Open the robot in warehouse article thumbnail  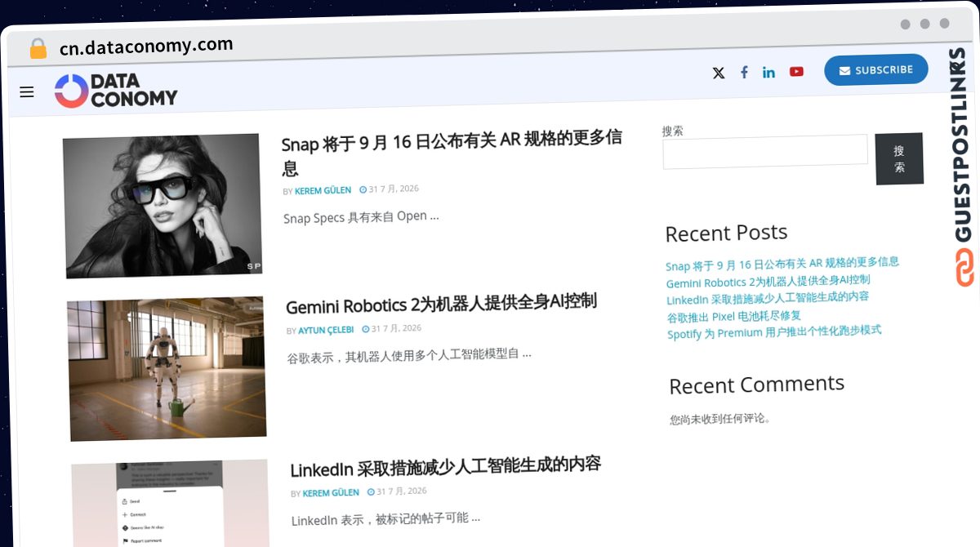point(167,369)
